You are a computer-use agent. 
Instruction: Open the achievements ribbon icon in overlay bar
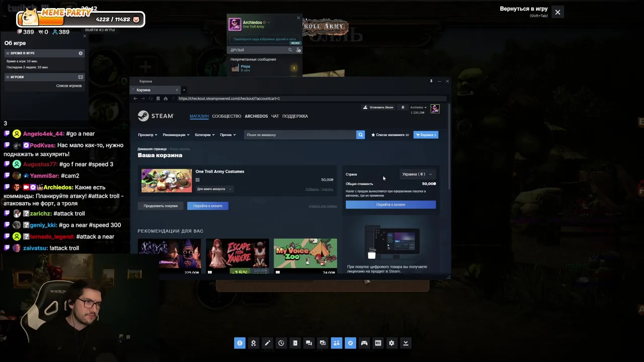pyautogui.click(x=254, y=343)
